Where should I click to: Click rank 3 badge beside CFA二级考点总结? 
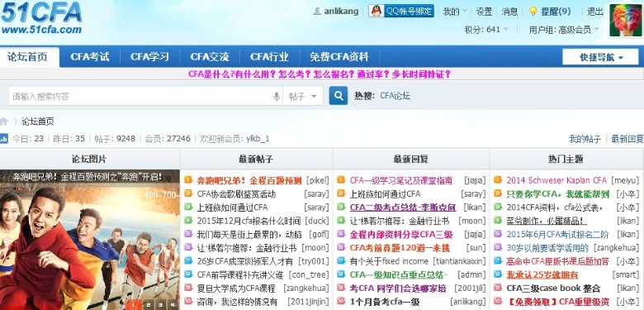[341, 207]
